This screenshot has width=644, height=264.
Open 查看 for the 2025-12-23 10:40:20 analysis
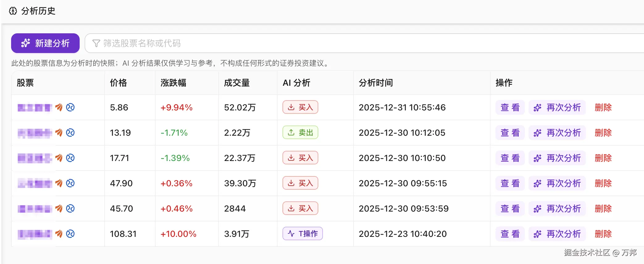(x=510, y=234)
